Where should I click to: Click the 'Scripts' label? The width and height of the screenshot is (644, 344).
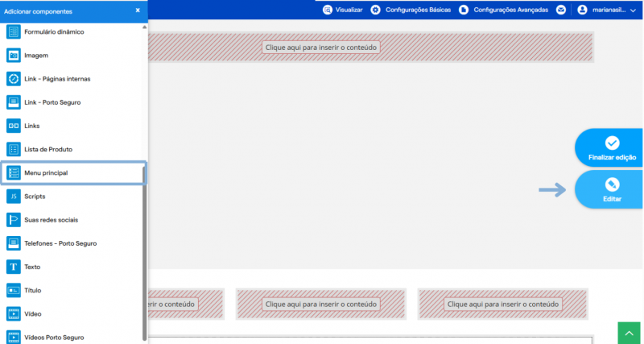point(35,197)
